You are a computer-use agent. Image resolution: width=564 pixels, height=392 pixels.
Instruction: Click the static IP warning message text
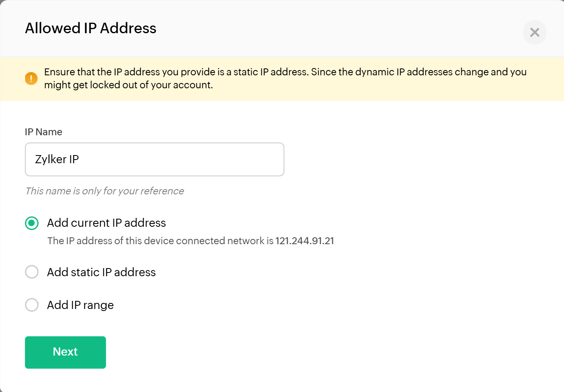point(285,72)
